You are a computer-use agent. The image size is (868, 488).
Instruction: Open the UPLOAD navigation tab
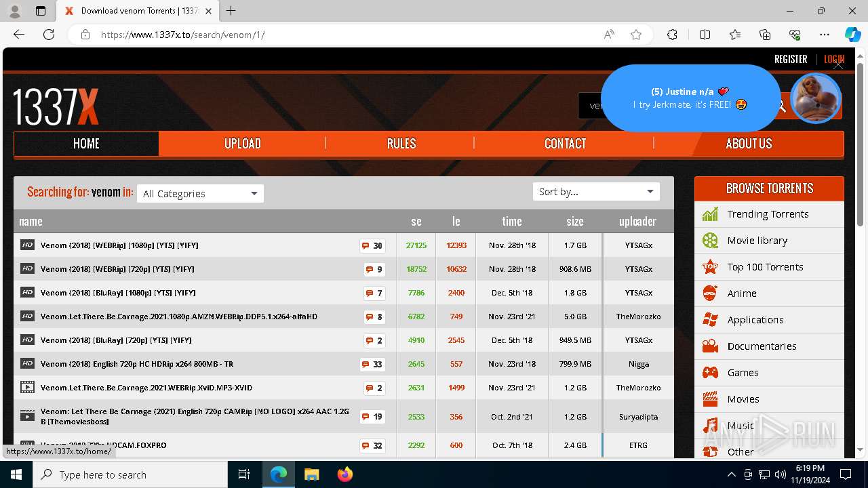pos(243,144)
